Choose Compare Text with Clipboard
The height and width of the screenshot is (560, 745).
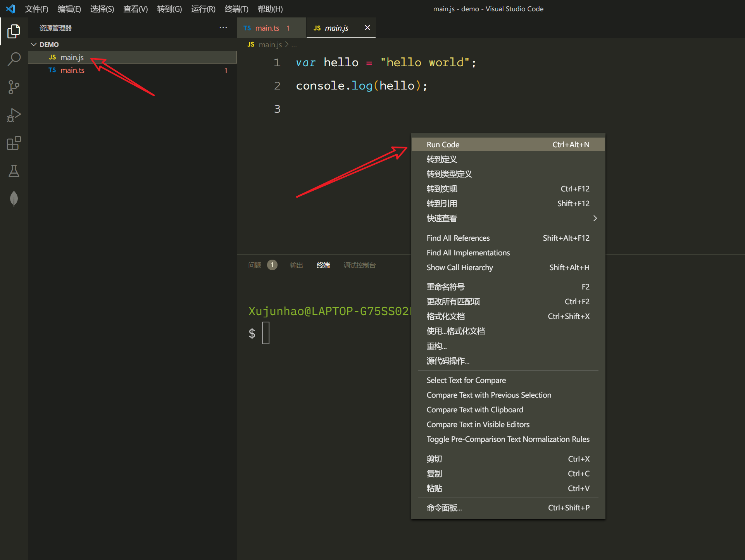(508, 410)
